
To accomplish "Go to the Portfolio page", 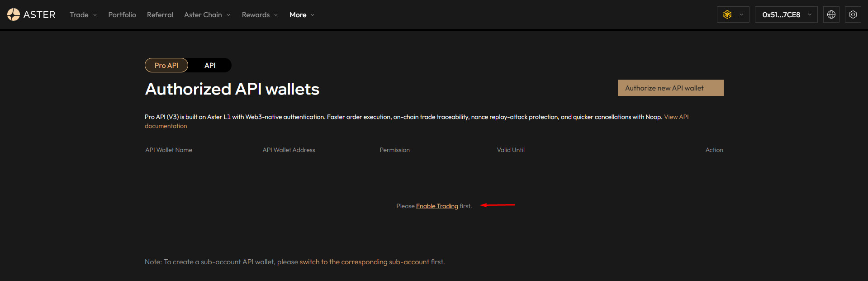I will [x=122, y=15].
